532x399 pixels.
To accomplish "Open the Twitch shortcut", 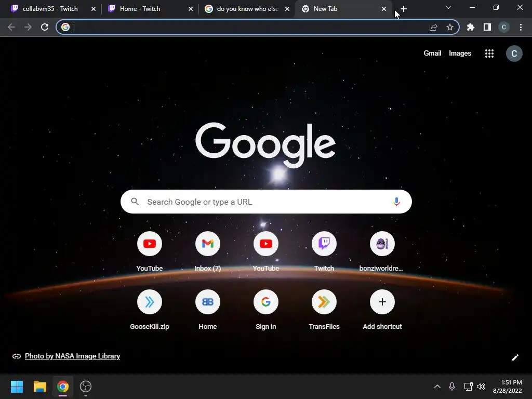I will coord(324,250).
